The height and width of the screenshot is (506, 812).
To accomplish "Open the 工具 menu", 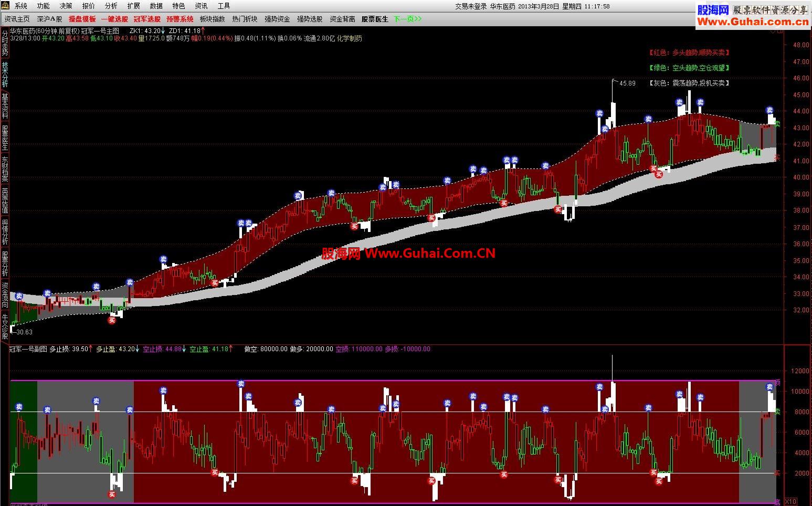I will pos(224,6).
